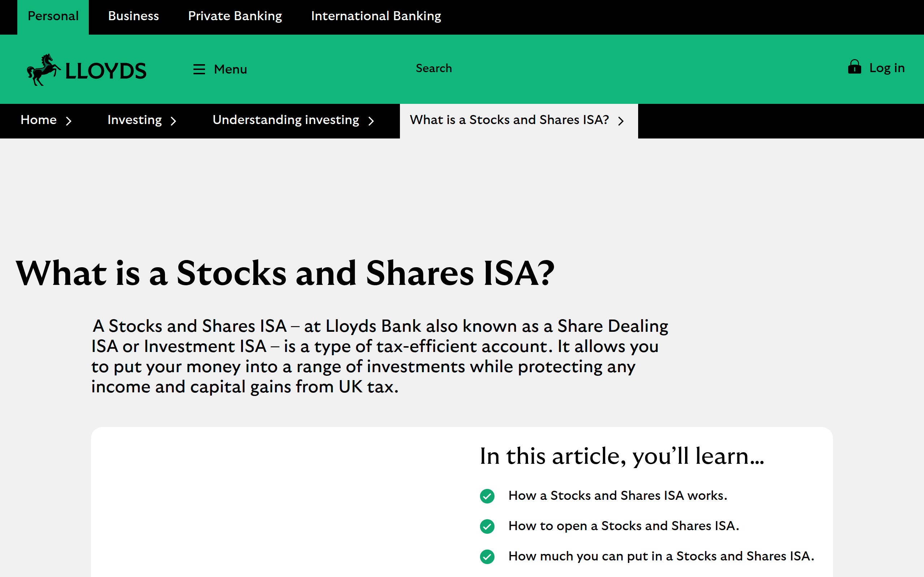Open the hamburger Menu icon
The width and height of the screenshot is (924, 577).
199,70
